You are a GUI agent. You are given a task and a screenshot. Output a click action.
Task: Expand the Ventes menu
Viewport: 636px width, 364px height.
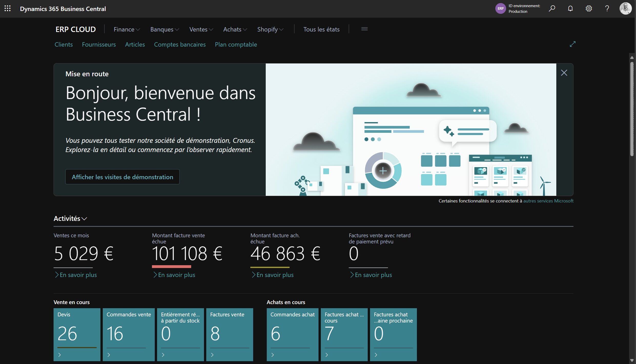[201, 29]
